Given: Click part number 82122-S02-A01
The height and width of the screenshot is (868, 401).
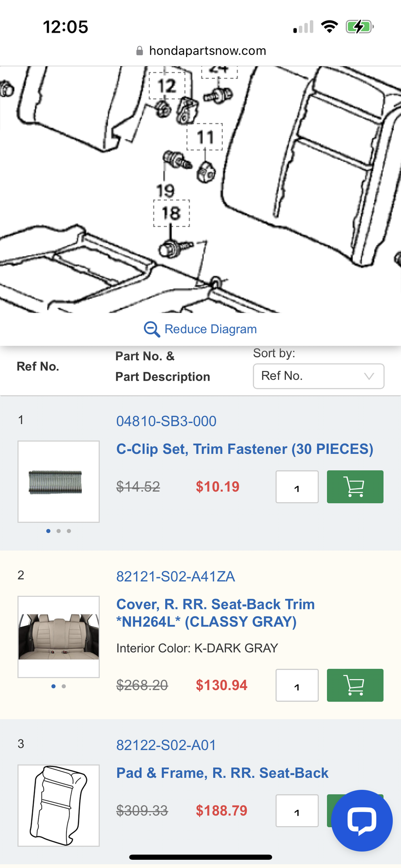Looking at the screenshot, I should [166, 745].
